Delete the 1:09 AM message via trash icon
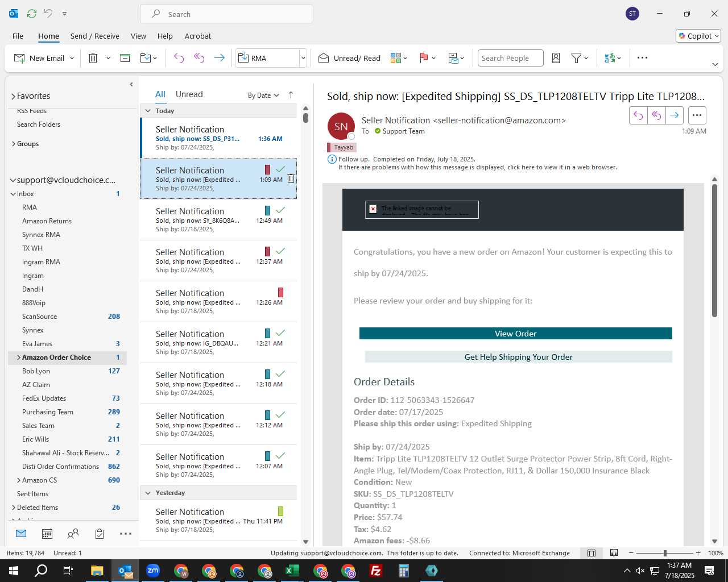 click(291, 178)
